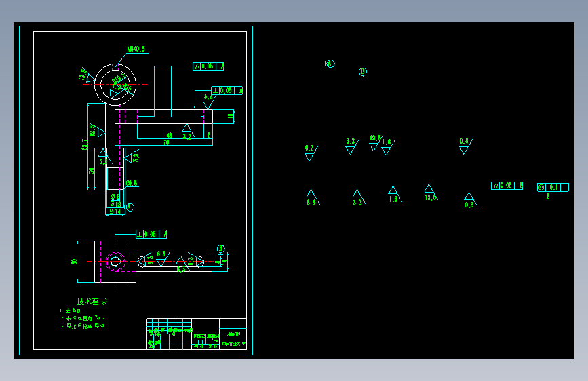The width and height of the screenshot is (588, 381).
Task: Select the upright-triangle 0.8 roughness symbol
Action: click(471, 200)
